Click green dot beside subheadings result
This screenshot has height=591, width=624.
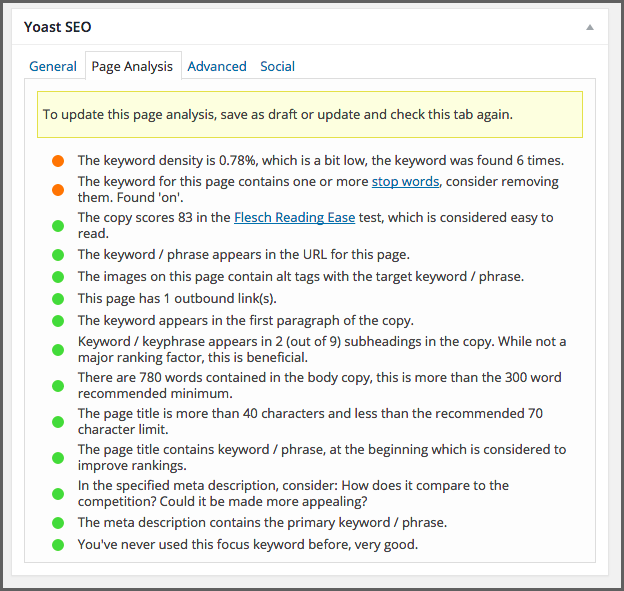click(x=58, y=350)
